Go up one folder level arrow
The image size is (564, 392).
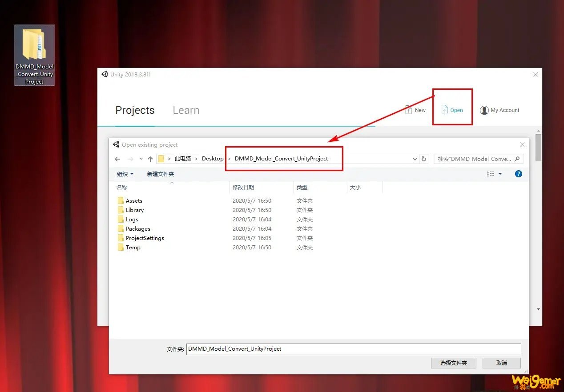150,159
